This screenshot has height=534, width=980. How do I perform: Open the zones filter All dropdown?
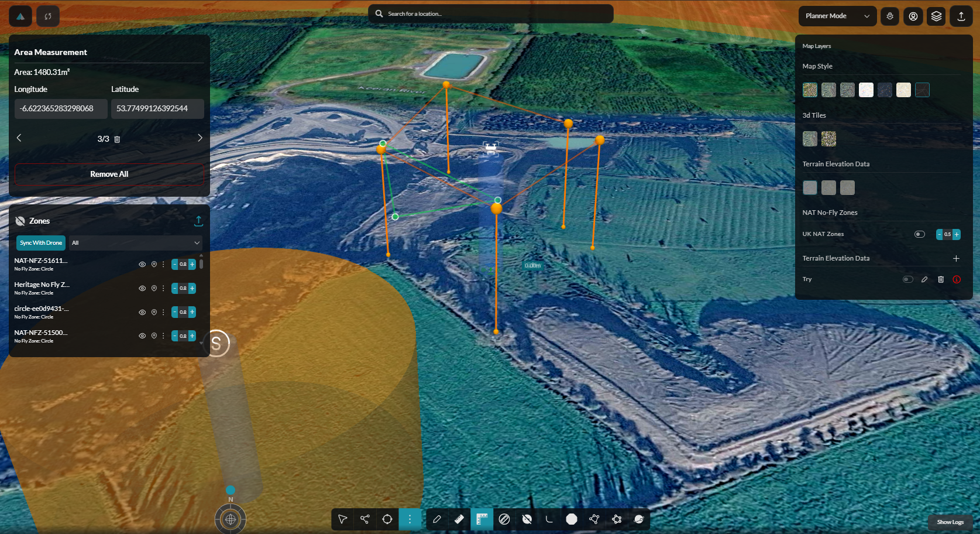point(136,242)
